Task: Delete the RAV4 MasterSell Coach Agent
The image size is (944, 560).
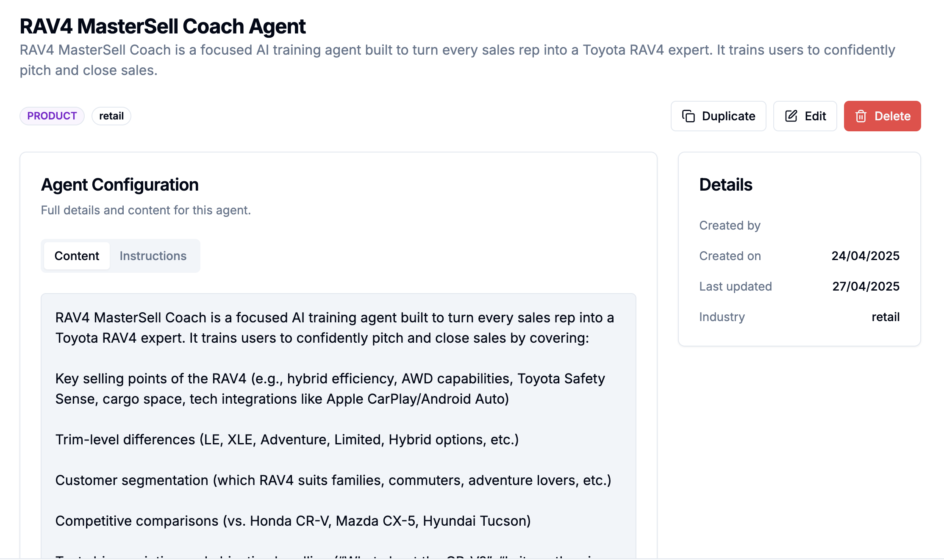Action: pos(882,116)
